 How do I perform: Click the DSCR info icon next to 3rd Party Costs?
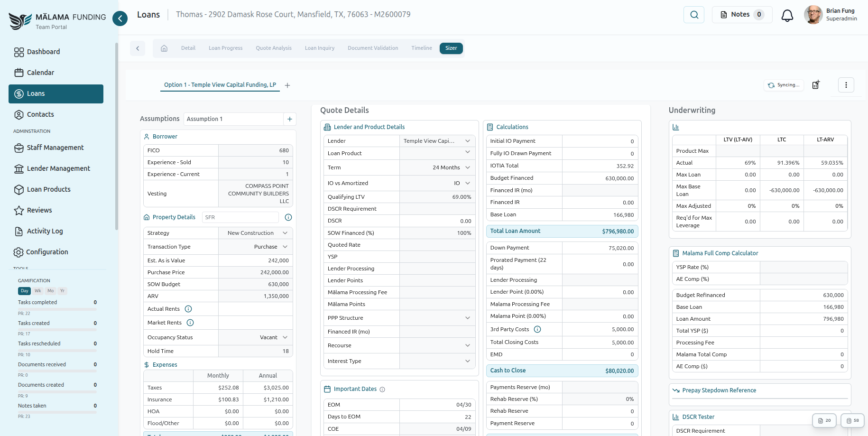pyautogui.click(x=537, y=329)
